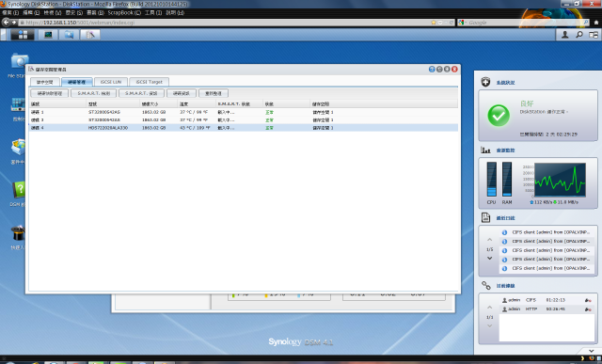Click the user account icon in DSM taskbar
The image size is (602, 364).
pos(564,35)
